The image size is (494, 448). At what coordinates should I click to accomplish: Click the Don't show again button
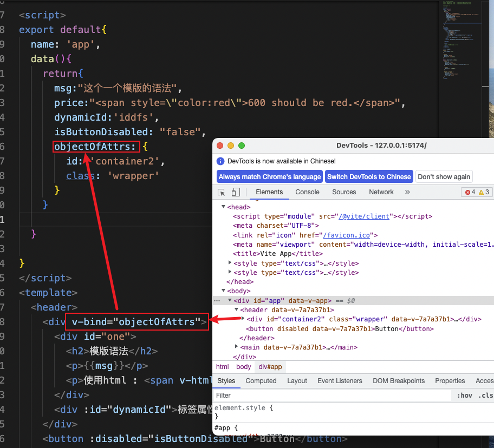coord(444,177)
